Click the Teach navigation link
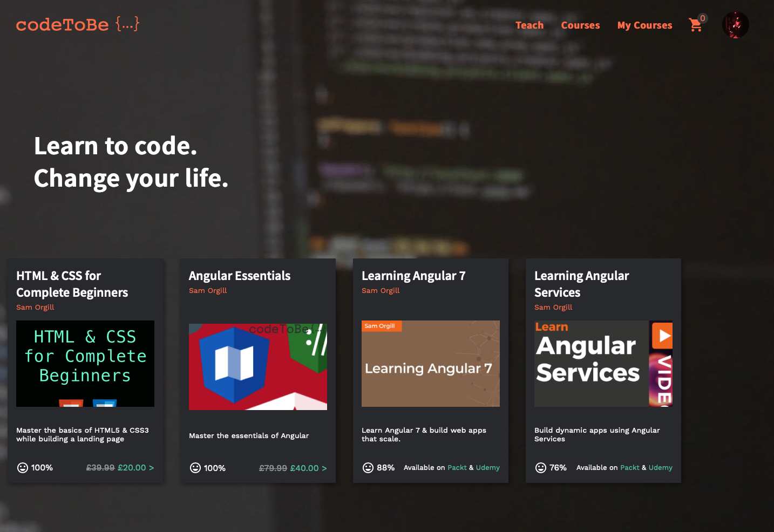 [x=529, y=25]
